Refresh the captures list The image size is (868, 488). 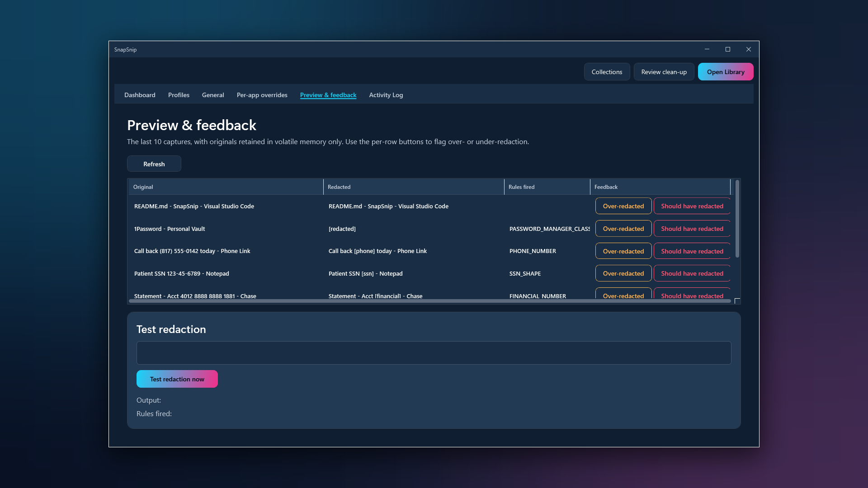154,164
